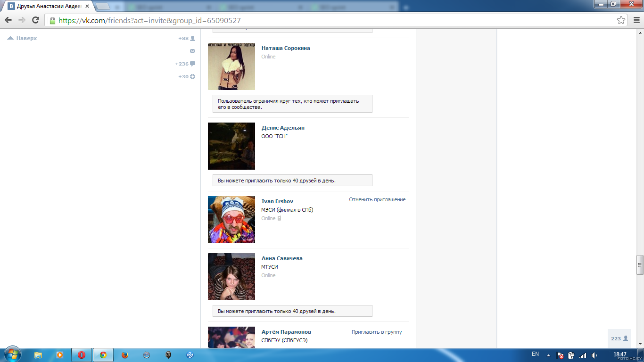This screenshot has height=362, width=644.
Task: Open the messages envelope icon
Action: tap(192, 51)
